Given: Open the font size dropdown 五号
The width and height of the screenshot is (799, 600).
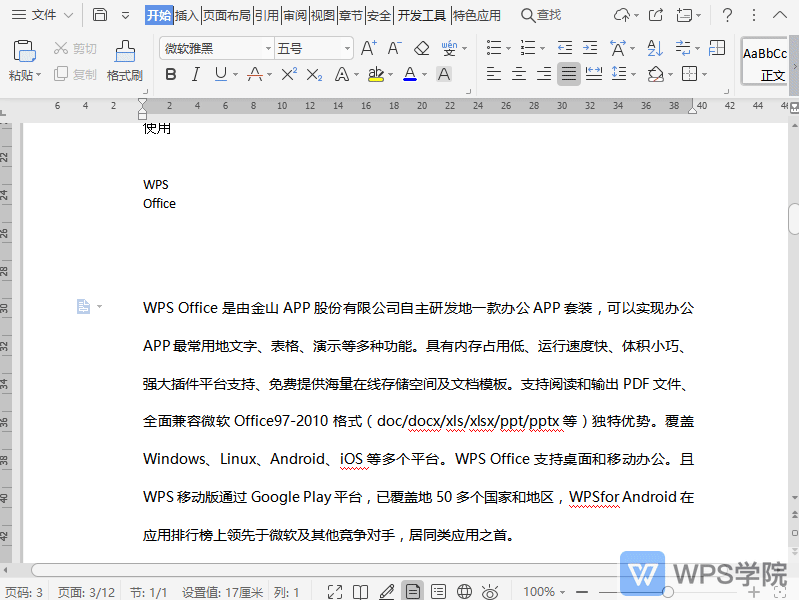Looking at the screenshot, I should pos(347,48).
